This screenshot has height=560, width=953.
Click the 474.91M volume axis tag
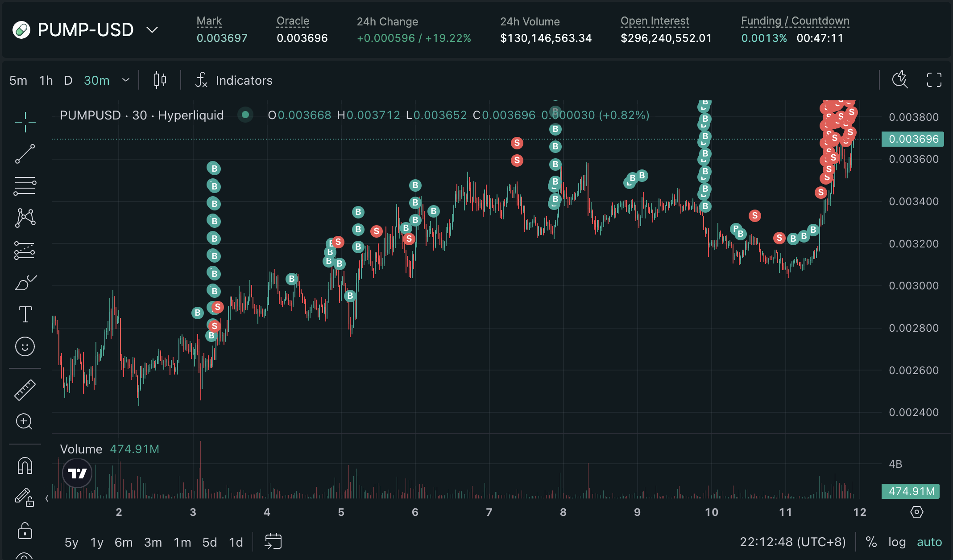click(x=911, y=491)
